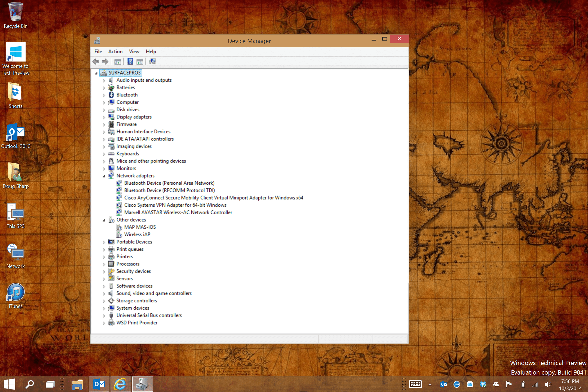
Task: Click the Universal Serial Bus controllers icon
Action: pyautogui.click(x=111, y=315)
